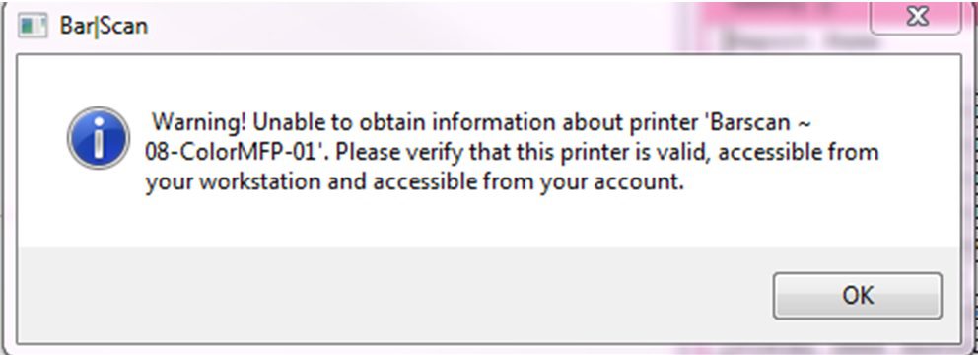This screenshot has height=355, width=980.
Task: Click the blue information icon
Action: pos(99,137)
